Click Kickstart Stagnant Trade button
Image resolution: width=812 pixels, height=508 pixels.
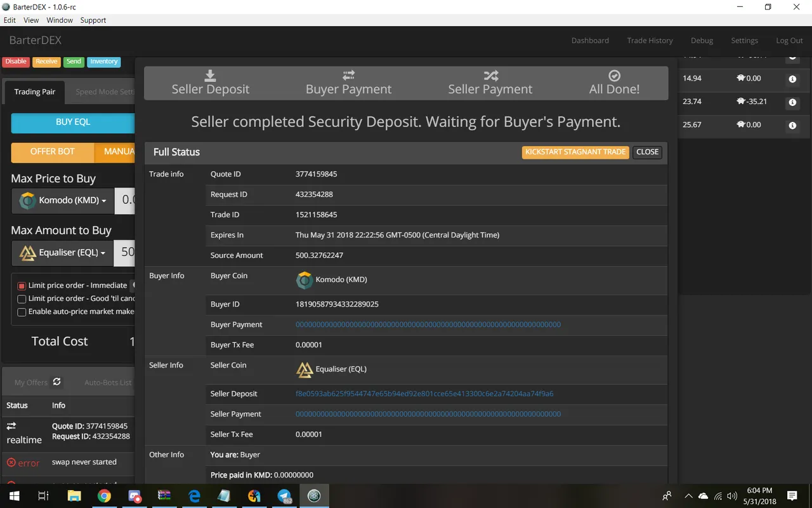click(575, 152)
